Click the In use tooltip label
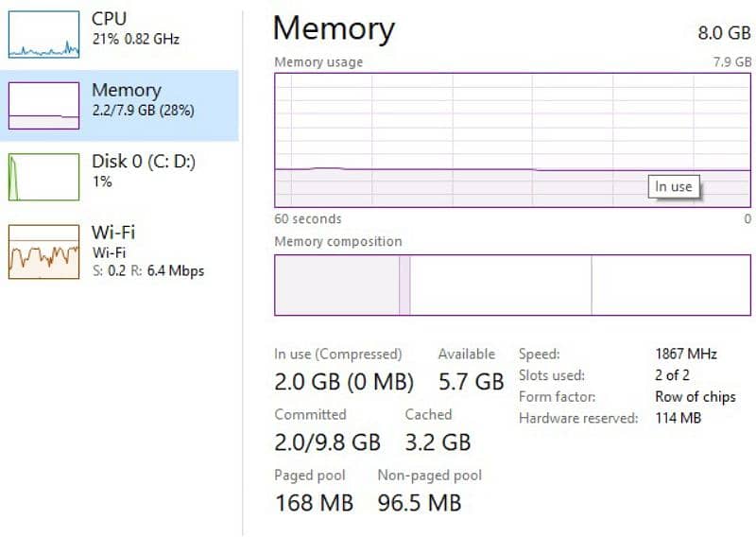The image size is (756, 537). click(x=674, y=186)
